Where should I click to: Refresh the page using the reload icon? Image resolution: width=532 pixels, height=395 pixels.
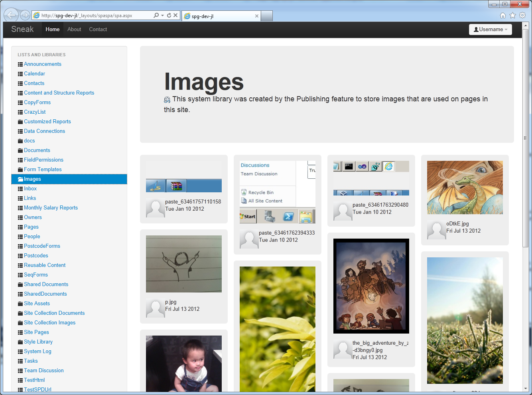(169, 16)
